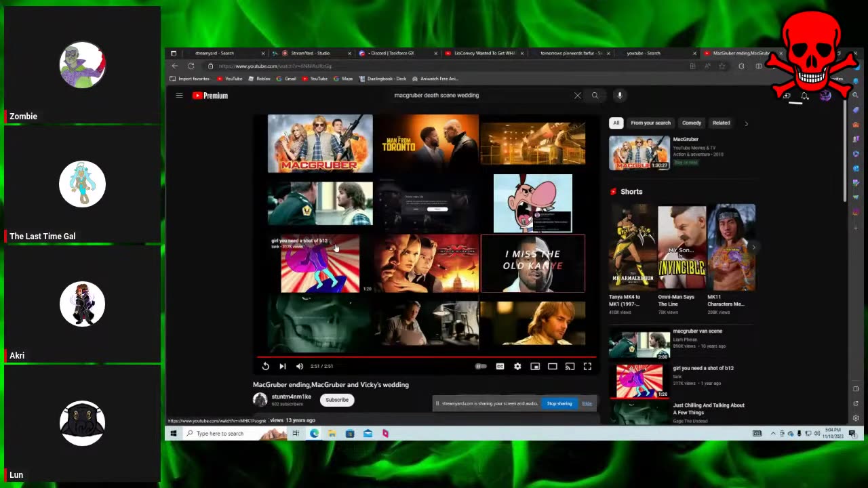Cast the video with the cast icon
The height and width of the screenshot is (488, 868).
pos(570,366)
